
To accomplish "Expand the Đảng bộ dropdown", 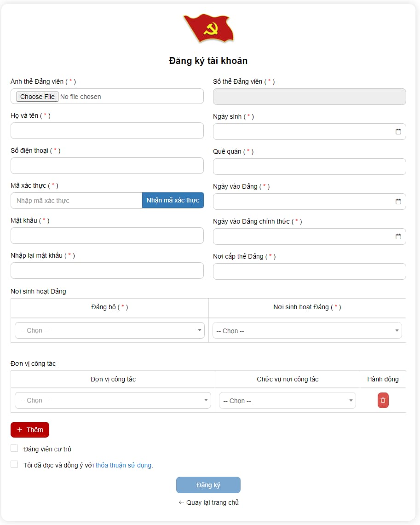I will pyautogui.click(x=109, y=330).
